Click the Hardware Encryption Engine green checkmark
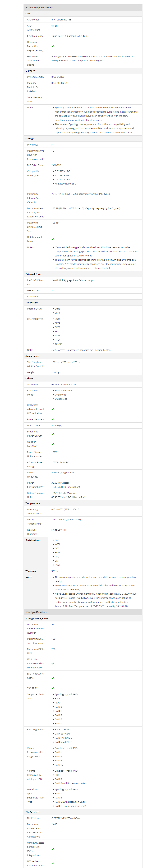Screen dimensions: 166x868 [x=53, y=46]
